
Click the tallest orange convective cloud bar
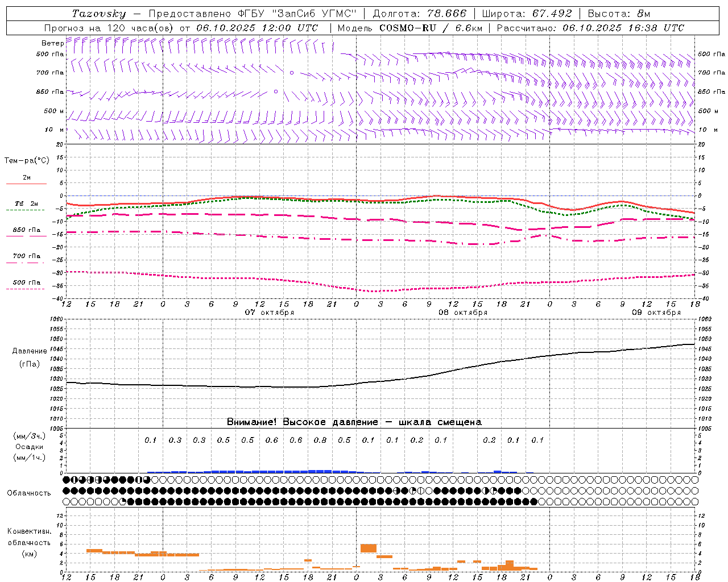pos(369,548)
